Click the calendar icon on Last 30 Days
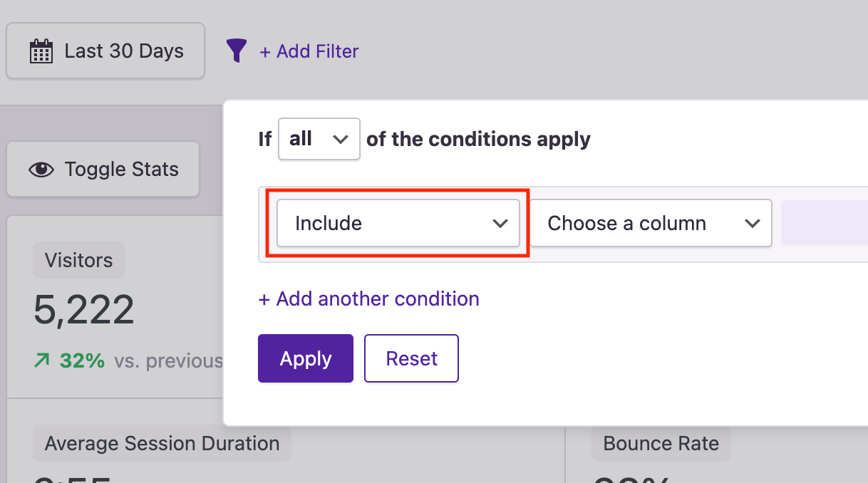The image size is (868, 483). (x=41, y=50)
